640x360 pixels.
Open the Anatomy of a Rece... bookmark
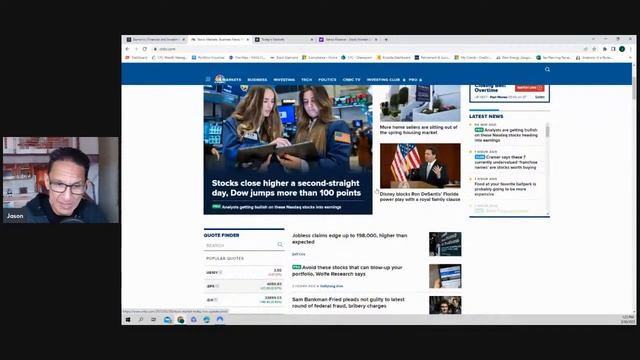click(594, 58)
